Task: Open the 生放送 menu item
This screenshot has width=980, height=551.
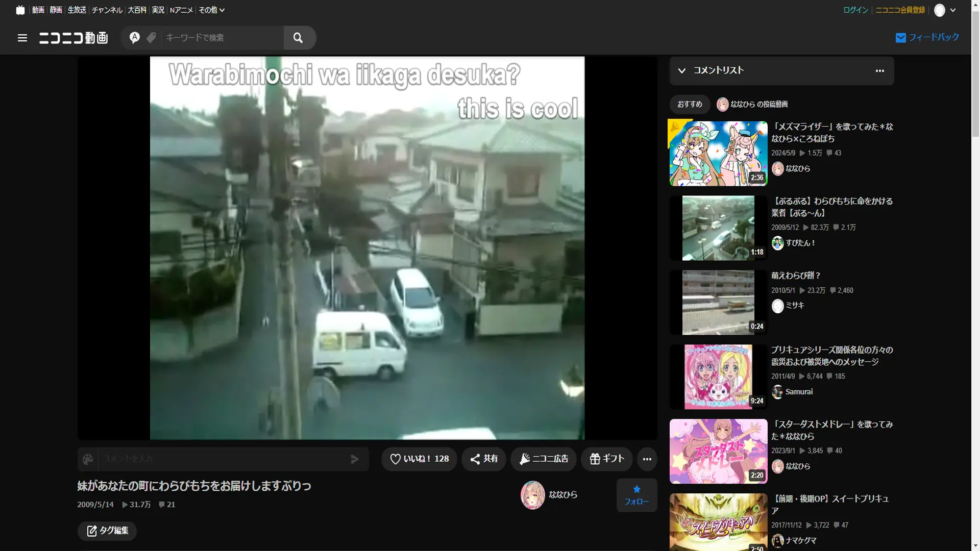Action: [x=77, y=10]
